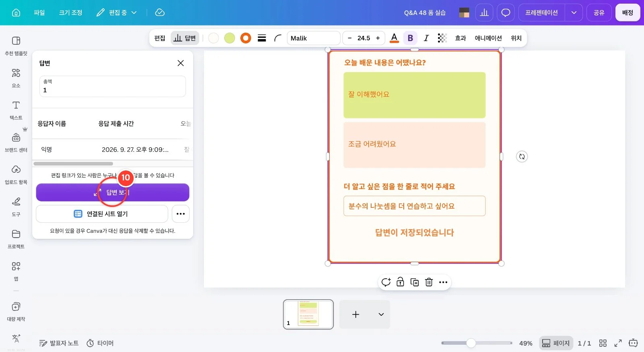The width and height of the screenshot is (644, 352).
Task: Open 업로드 항목 uploads panel
Action: [x=16, y=174]
